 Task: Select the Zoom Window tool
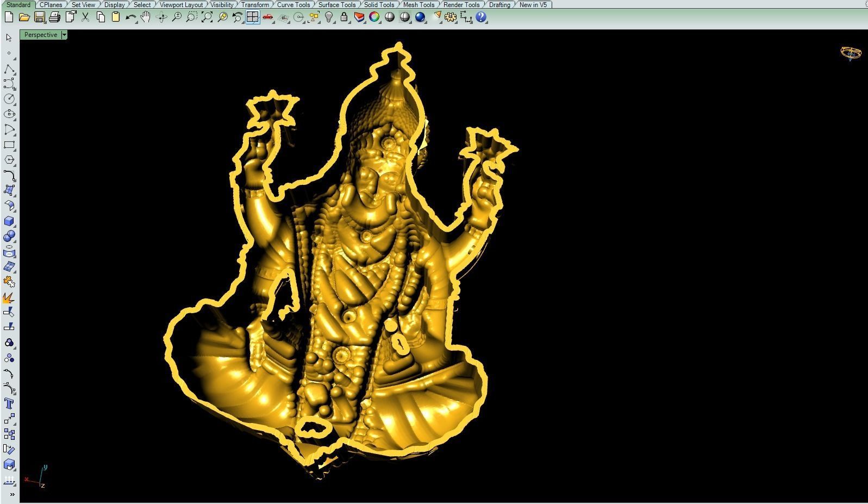pos(192,17)
